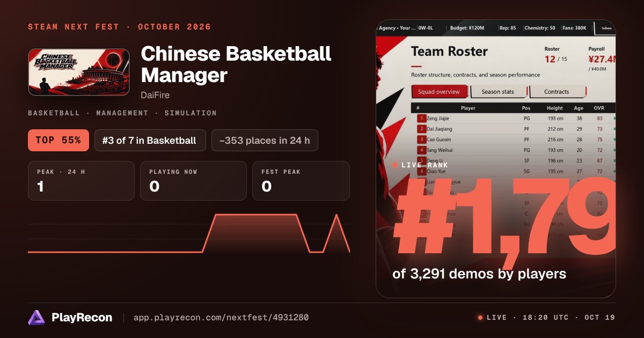
Task: Click the PlayRecon brand name
Action: (x=82, y=318)
